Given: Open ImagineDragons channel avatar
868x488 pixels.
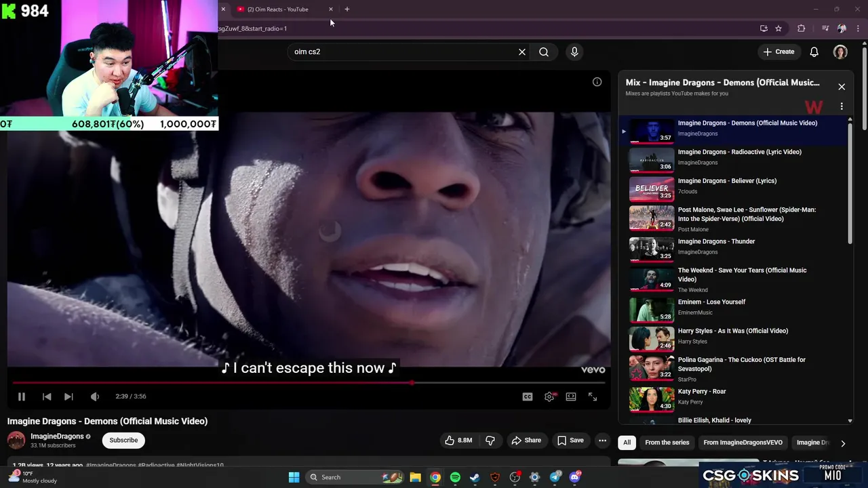Looking at the screenshot, I should point(16,441).
